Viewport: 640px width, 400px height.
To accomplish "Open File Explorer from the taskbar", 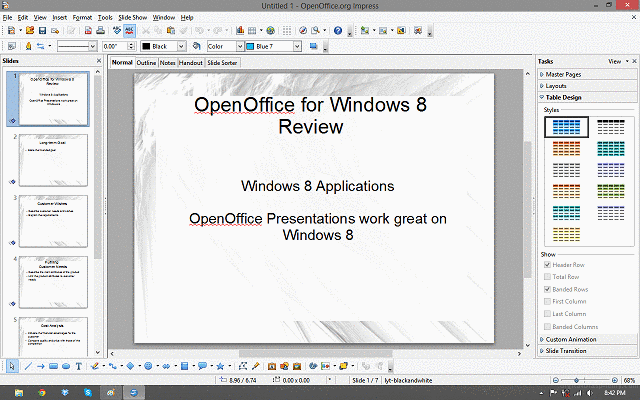I will (x=19, y=393).
